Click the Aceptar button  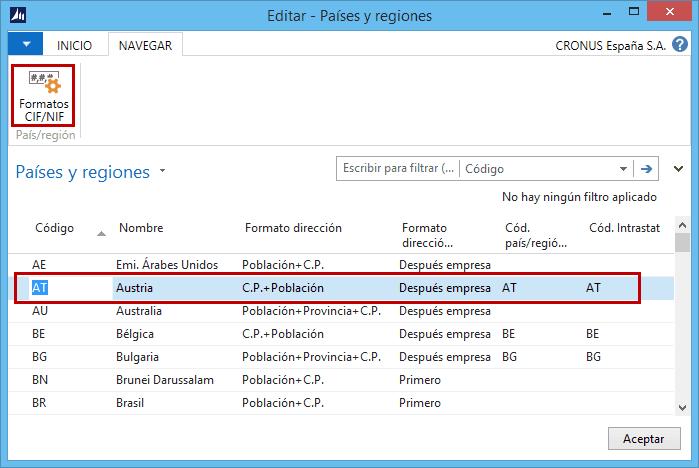(x=644, y=439)
